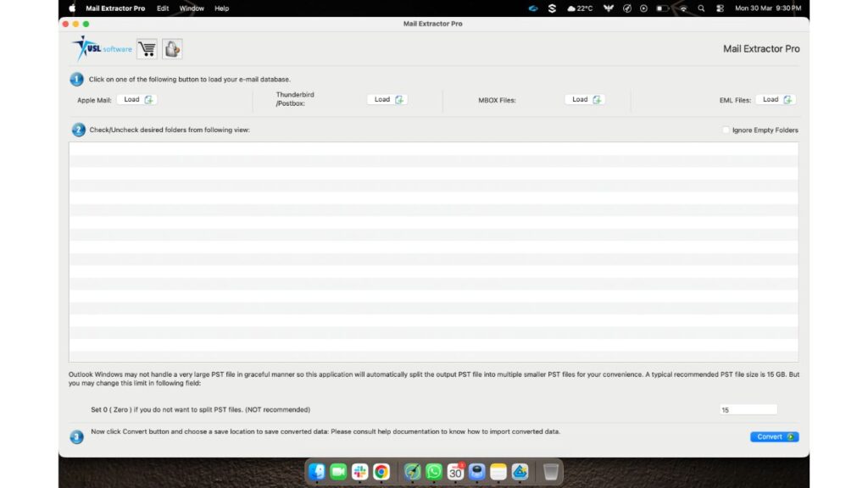Enable Ignore Empty Folders checkbox
The width and height of the screenshot is (868, 488).
pos(726,130)
